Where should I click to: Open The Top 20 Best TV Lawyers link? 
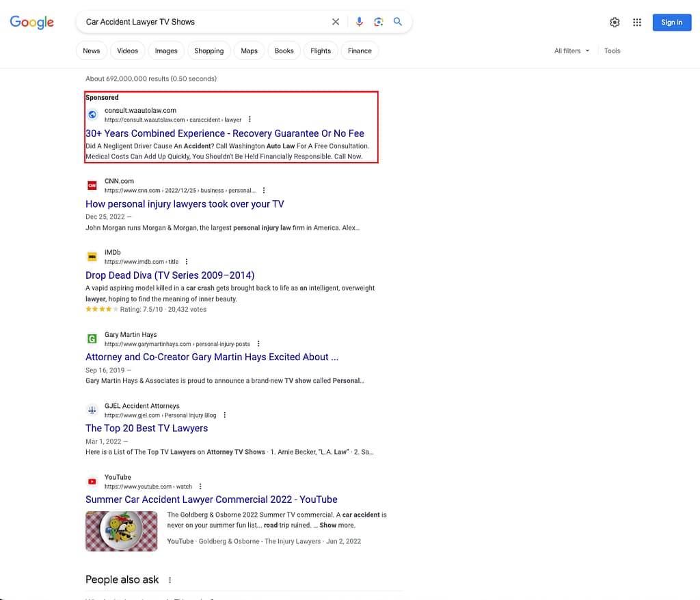pyautogui.click(x=146, y=428)
